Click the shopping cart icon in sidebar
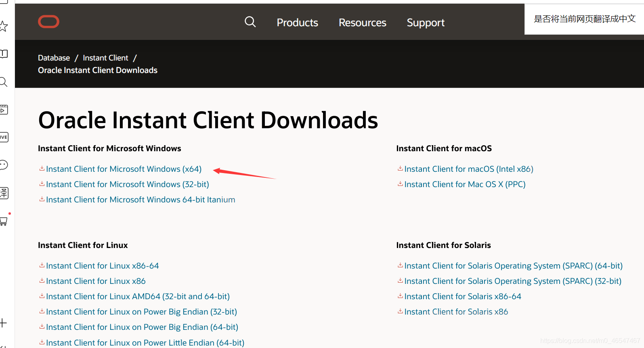This screenshot has width=644, height=348. (3, 221)
